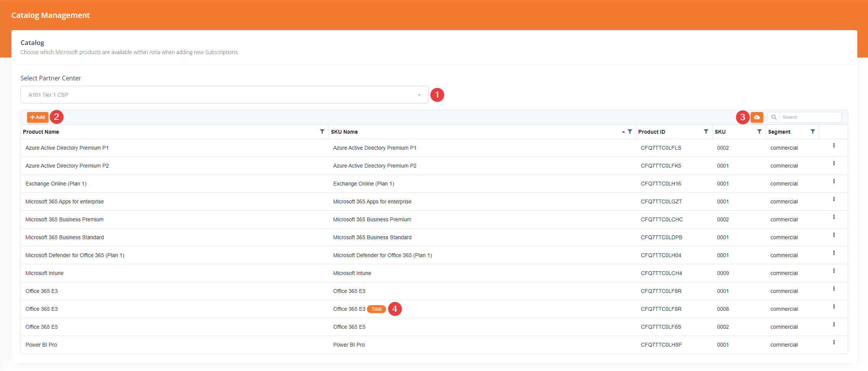
Task: Sort by Segment column header
Action: point(779,132)
